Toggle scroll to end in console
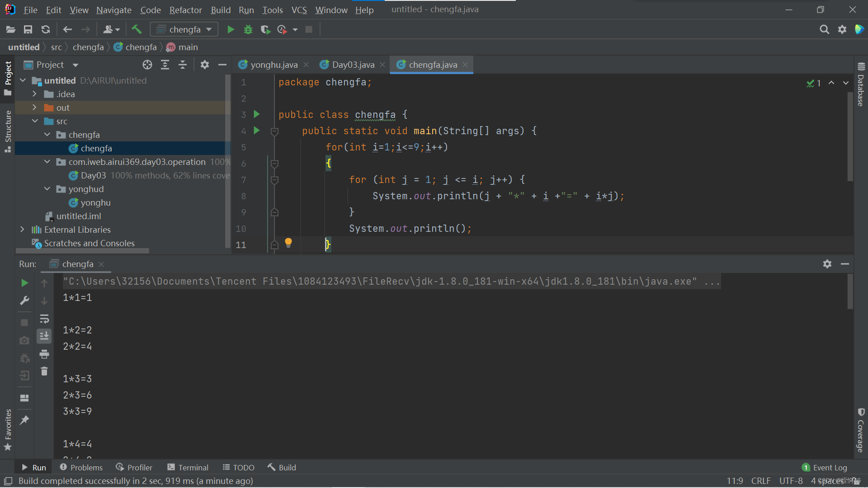 point(44,336)
